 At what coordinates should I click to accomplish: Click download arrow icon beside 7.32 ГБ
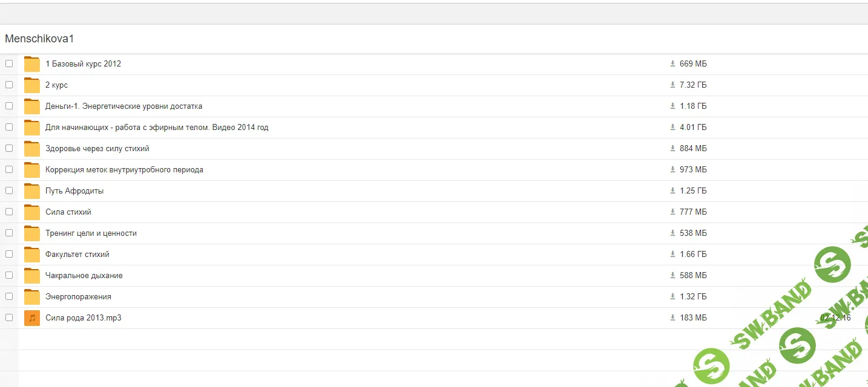(672, 85)
